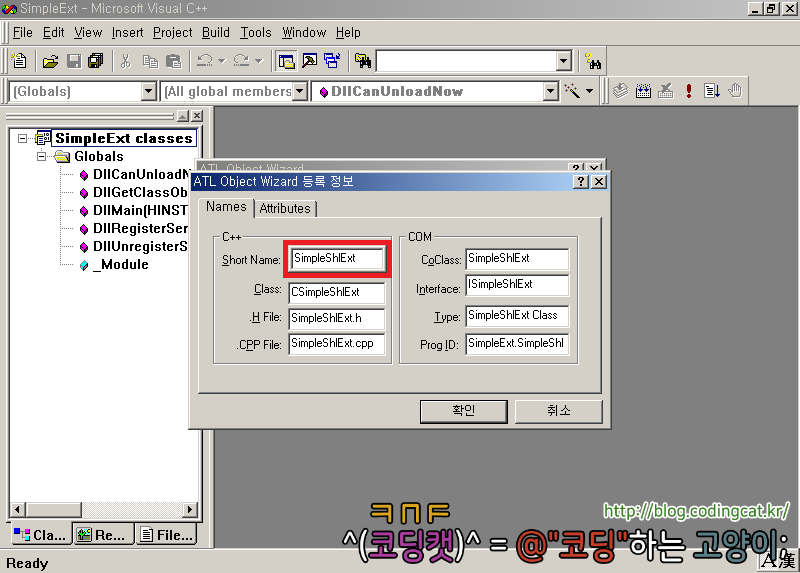Click the Copy toolbar icon
Image resolution: width=800 pixels, height=573 pixels.
tap(150, 61)
